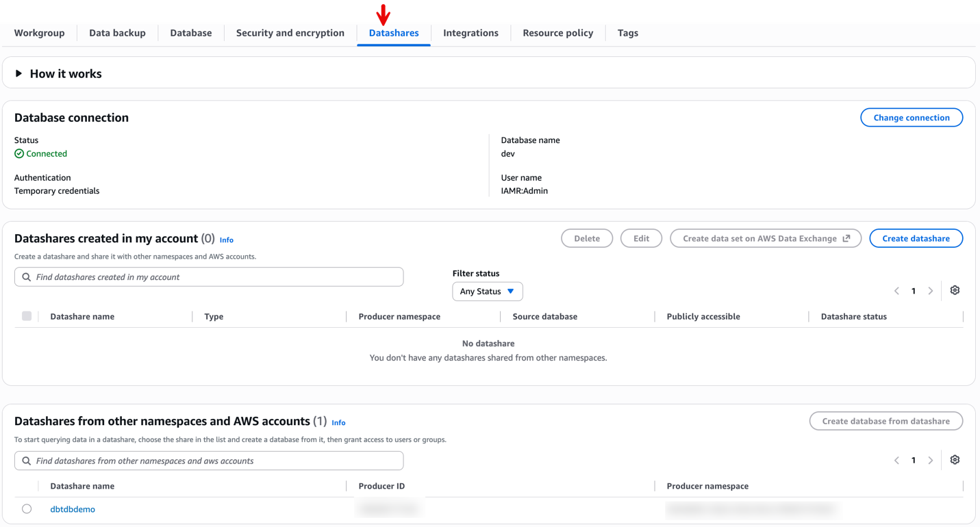
Task: Click Producer namespace header in my account table
Action: (x=399, y=316)
